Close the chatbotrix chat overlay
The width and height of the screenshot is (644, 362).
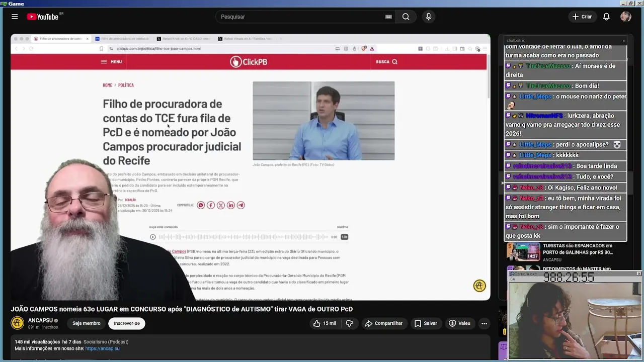point(623,41)
